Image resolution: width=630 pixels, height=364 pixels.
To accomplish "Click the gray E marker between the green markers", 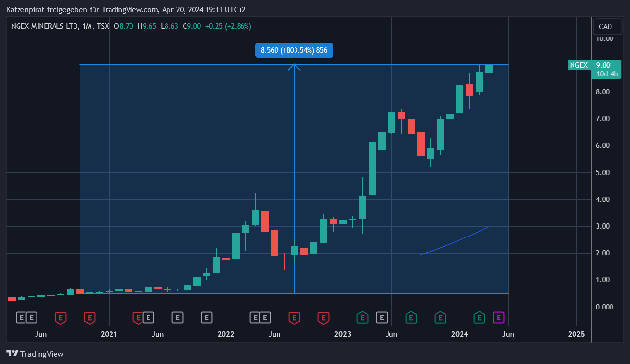I will point(382,318).
